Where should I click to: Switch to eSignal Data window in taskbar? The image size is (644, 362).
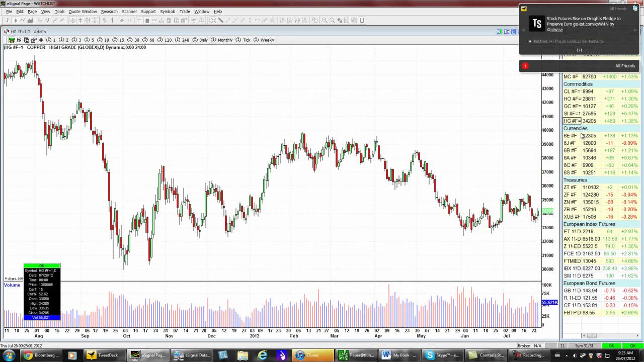(x=192, y=355)
